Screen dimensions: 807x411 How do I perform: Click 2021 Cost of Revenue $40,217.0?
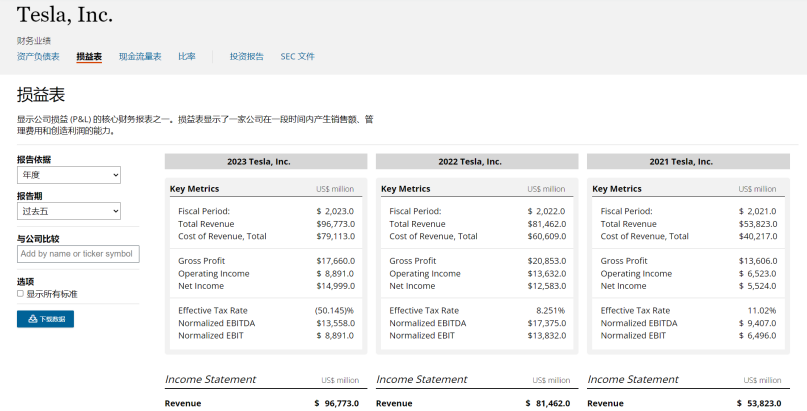758,236
